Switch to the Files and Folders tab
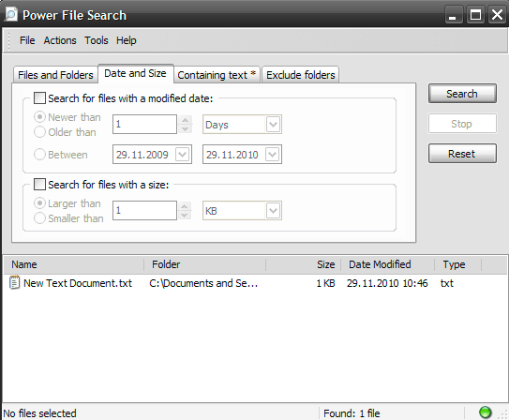 55,75
